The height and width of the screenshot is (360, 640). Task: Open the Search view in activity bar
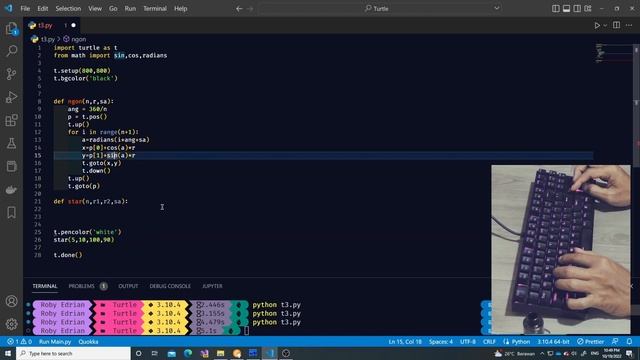pyautogui.click(x=11, y=51)
